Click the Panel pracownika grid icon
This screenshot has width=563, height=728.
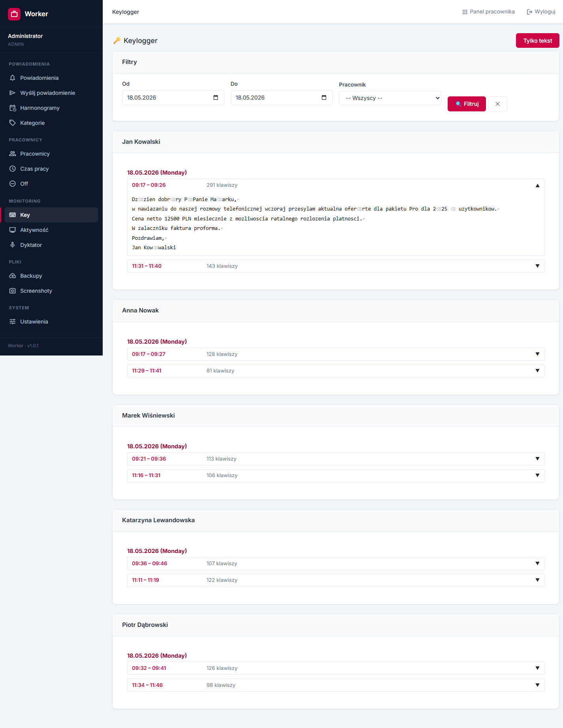(x=465, y=12)
